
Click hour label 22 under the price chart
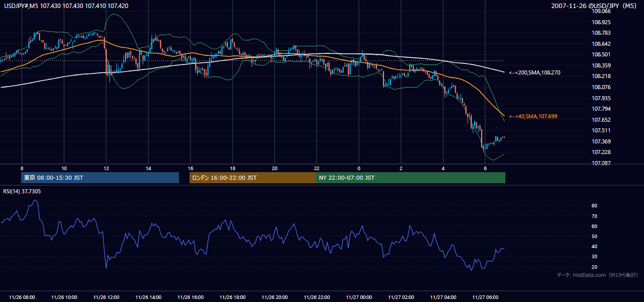316,168
